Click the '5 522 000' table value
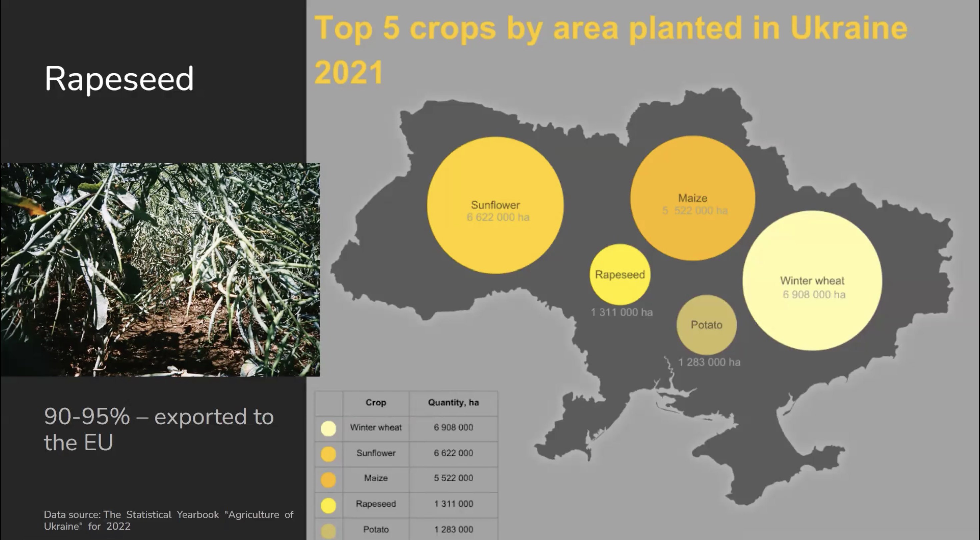Image resolution: width=980 pixels, height=540 pixels. tap(453, 478)
